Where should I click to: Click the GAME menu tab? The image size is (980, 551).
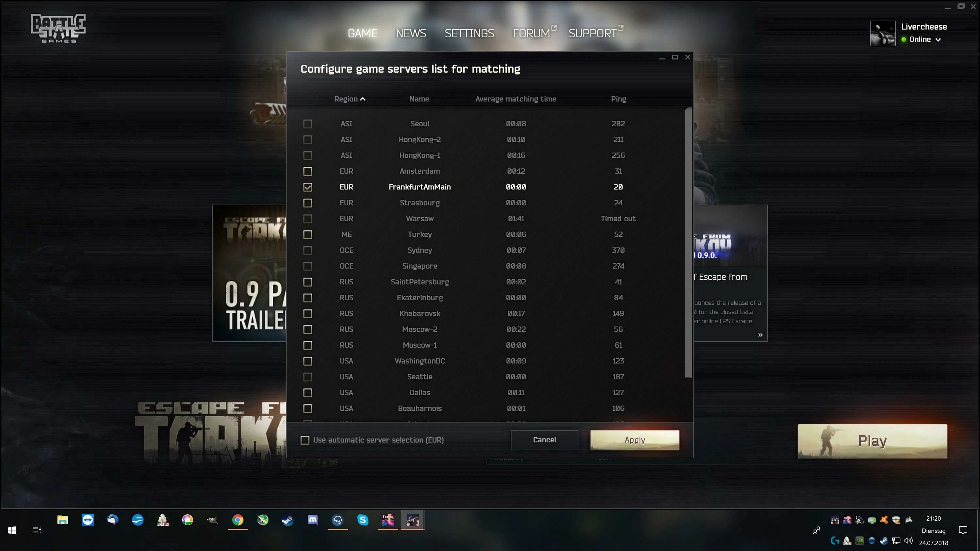[x=362, y=33]
